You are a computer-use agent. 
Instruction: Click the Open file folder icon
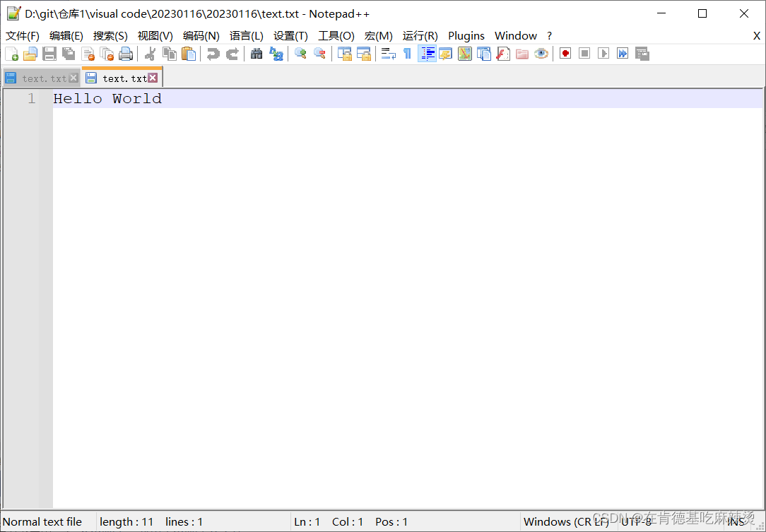tap(30, 53)
